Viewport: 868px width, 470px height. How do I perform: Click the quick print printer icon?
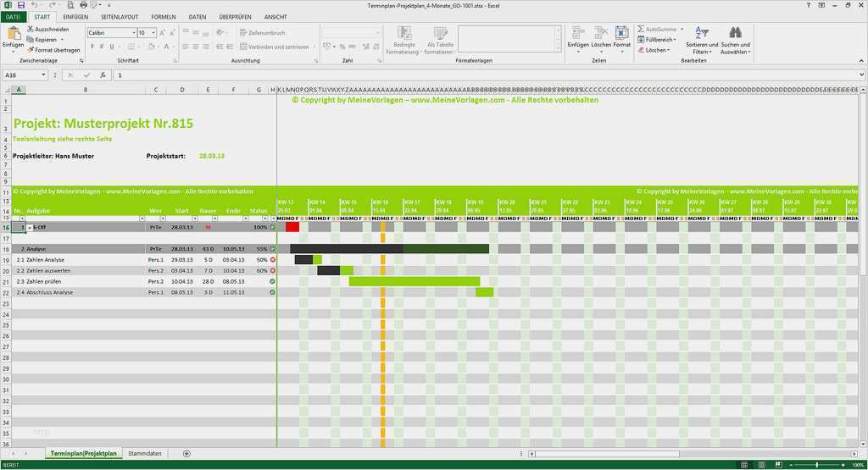(x=84, y=5)
